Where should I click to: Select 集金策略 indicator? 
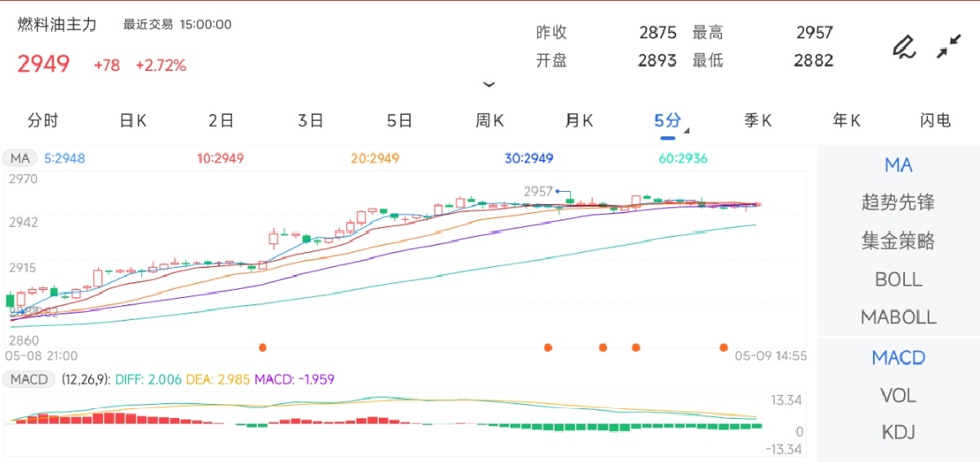(x=898, y=241)
